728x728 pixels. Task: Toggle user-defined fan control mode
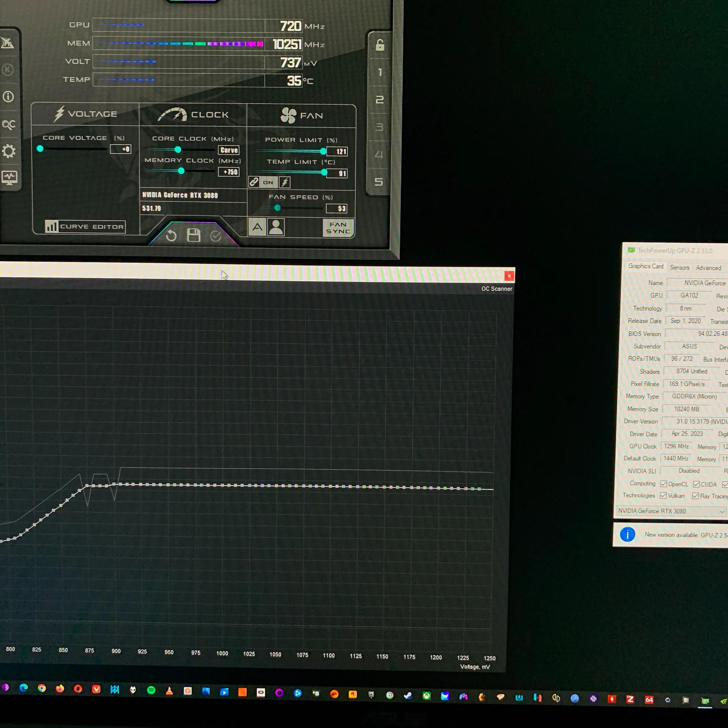276,227
